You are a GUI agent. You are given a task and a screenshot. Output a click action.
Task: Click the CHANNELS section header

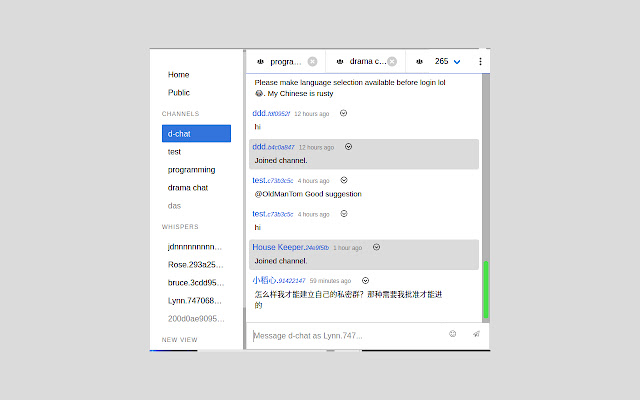tap(180, 113)
